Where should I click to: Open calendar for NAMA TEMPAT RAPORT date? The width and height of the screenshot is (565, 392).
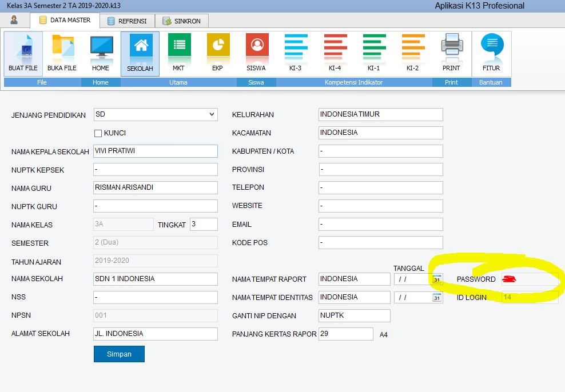pos(437,279)
